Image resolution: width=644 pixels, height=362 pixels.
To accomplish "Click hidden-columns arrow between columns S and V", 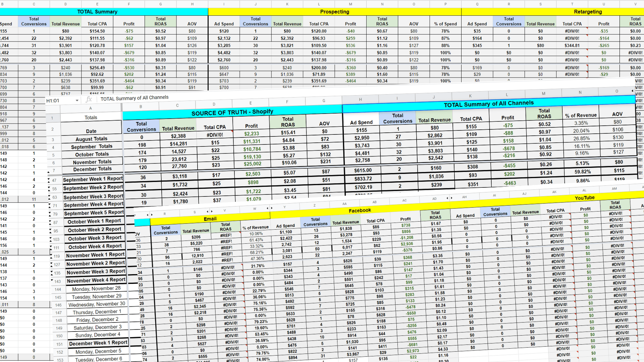I will [x=209, y=211].
